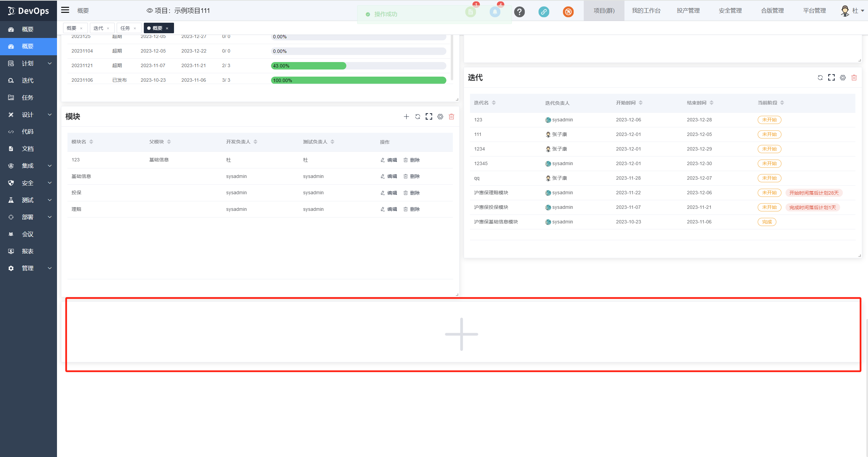This screenshot has width=868, height=457.
Task: Switch to the 迭代 page tab
Action: 98,28
